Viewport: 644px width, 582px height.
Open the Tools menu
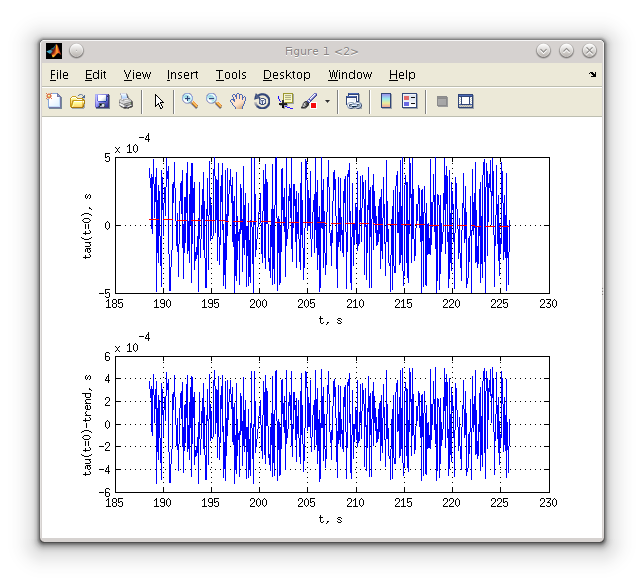230,75
